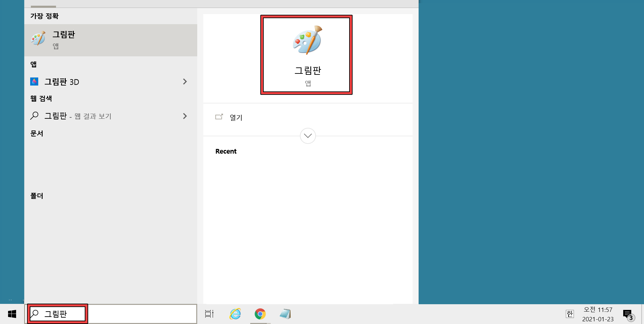644x324 pixels.
Task: Click the 가장 정확 heading
Action: [x=44, y=16]
